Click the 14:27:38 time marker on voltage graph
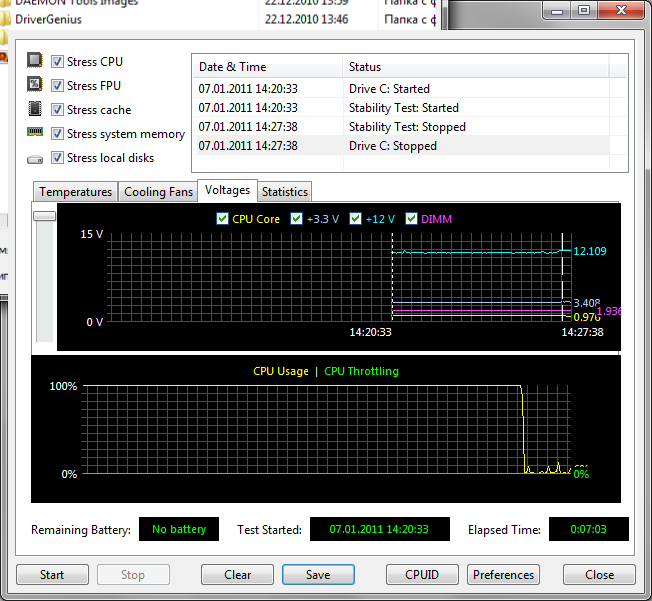Screen dimensions: 652x601 coord(582,332)
